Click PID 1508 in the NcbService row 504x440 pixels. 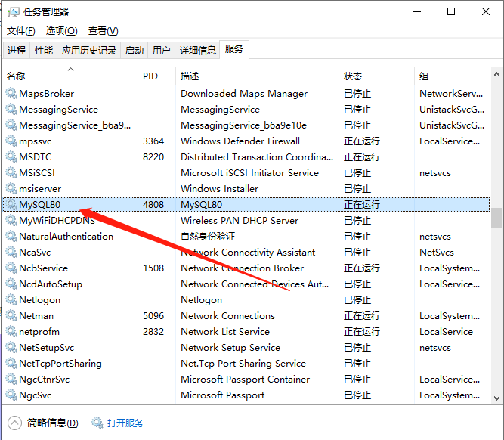click(x=153, y=268)
